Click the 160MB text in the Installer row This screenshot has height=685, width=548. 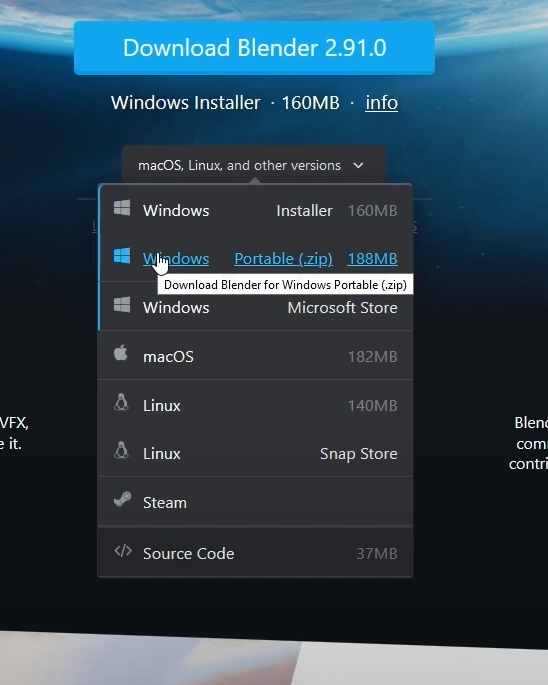click(372, 211)
